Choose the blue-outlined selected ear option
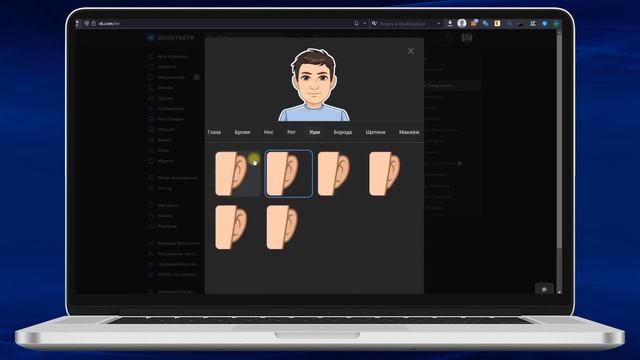The image size is (640, 360). coord(289,174)
